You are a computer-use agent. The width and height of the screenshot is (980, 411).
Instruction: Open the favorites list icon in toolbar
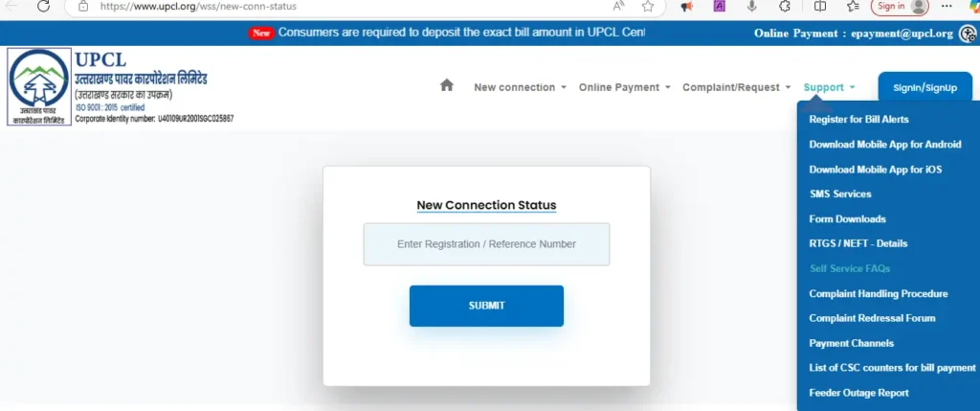[x=853, y=7]
